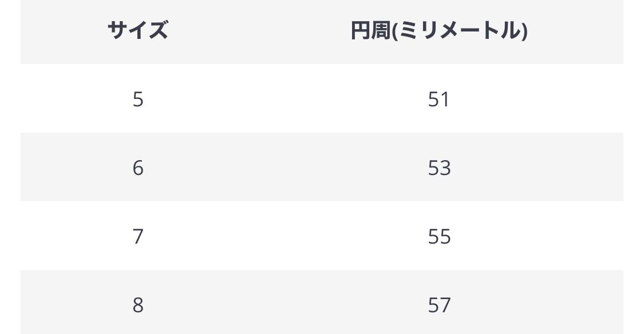Image resolution: width=644 pixels, height=334 pixels.
Task: Select the size 8 cell
Action: [x=138, y=305]
